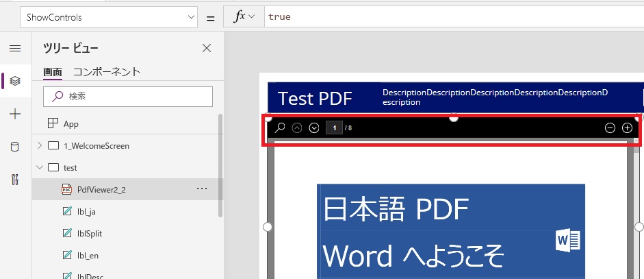Go to previous PDF page up arrow
Image resolution: width=644 pixels, height=279 pixels.
point(297,128)
